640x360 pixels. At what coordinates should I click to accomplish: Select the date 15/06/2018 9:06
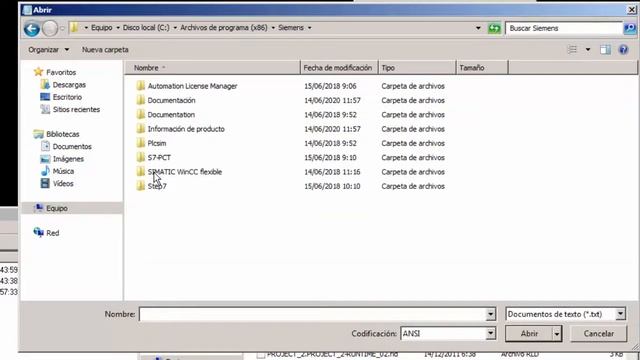click(x=330, y=86)
